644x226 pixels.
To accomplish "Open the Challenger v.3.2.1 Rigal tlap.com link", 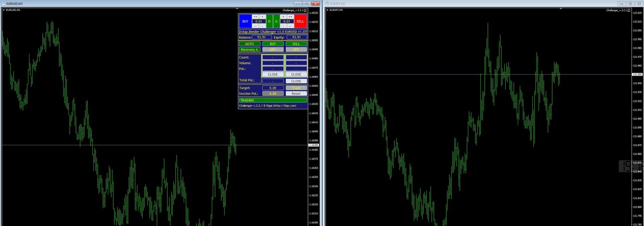I will click(268, 106).
